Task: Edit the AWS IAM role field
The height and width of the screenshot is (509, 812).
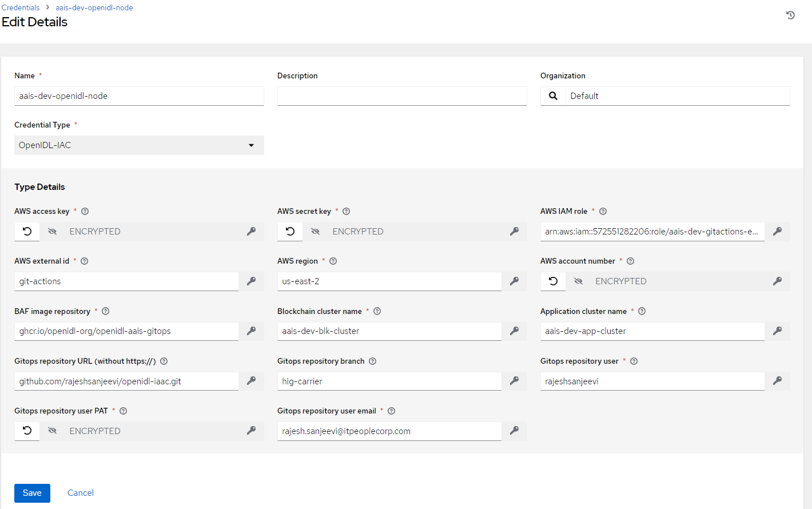Action: click(652, 232)
